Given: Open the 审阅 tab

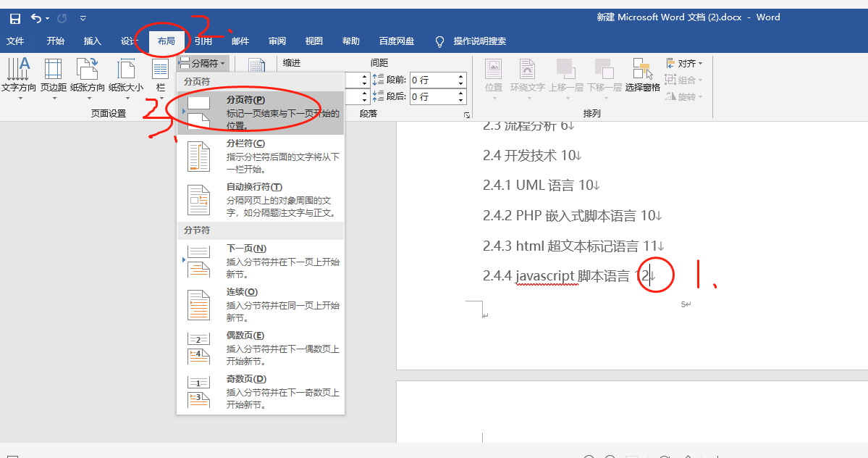Looking at the screenshot, I should pyautogui.click(x=277, y=41).
